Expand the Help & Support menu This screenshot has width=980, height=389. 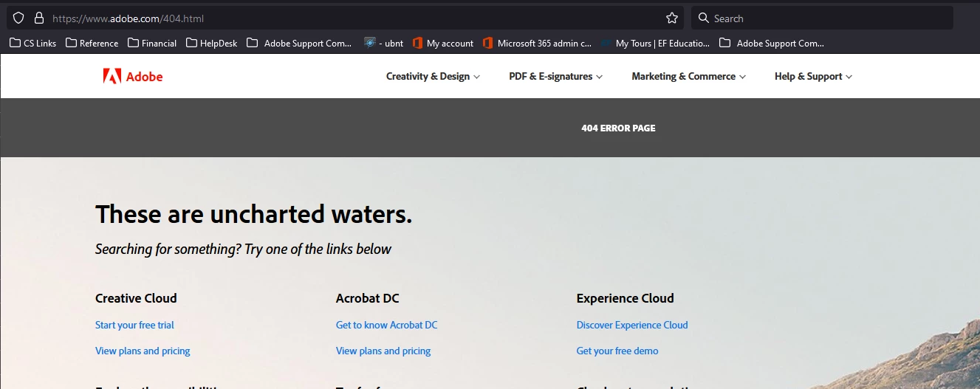[x=813, y=76]
